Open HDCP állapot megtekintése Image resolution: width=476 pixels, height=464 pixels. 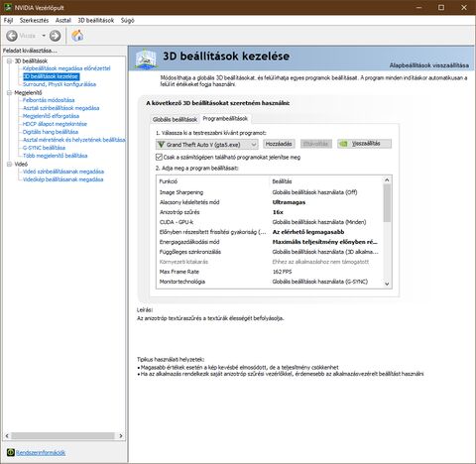55,124
